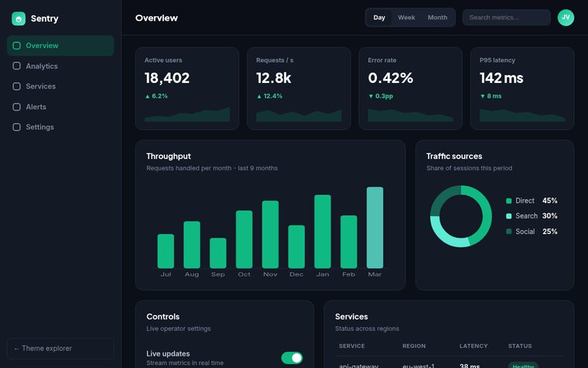This screenshot has width=588, height=368.
Task: Click the Theme explorer back button
Action: click(x=60, y=349)
